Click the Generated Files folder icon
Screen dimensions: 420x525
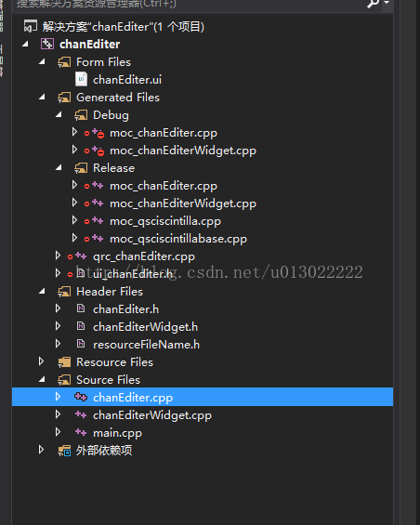click(x=64, y=97)
